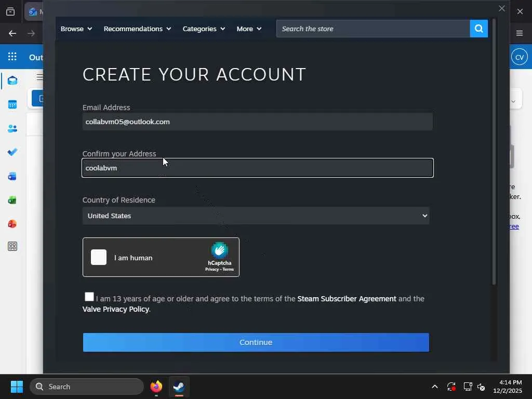Screen dimensions: 532x399
Task: Open Windows Start menu
Action: [x=17, y=387]
